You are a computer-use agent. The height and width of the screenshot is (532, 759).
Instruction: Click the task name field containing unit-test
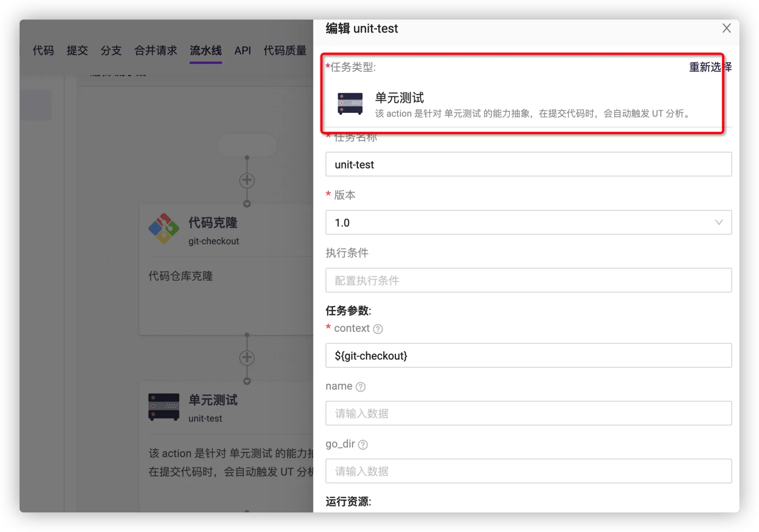pos(528,165)
